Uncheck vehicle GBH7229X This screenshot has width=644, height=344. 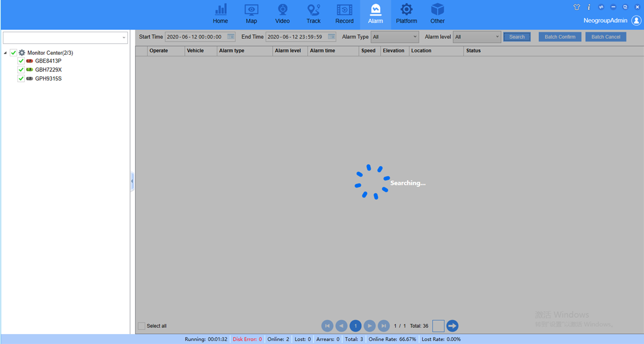click(x=21, y=70)
